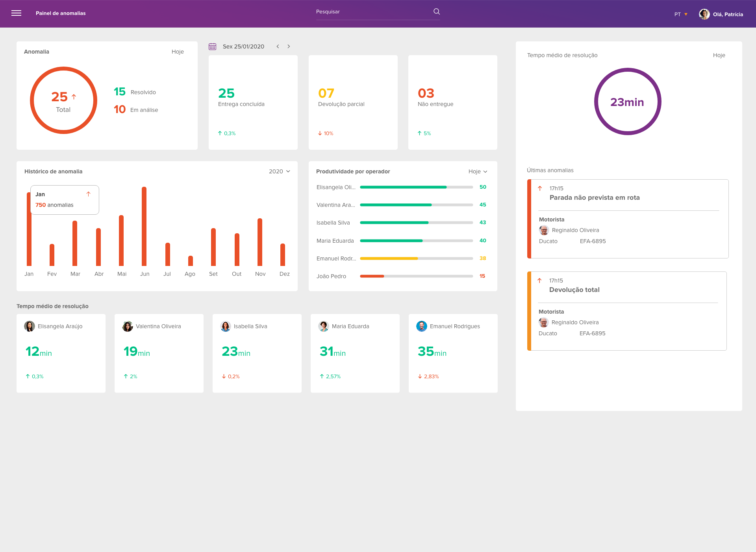This screenshot has width=756, height=552.
Task: Go to previous day arrow
Action: pyautogui.click(x=278, y=46)
